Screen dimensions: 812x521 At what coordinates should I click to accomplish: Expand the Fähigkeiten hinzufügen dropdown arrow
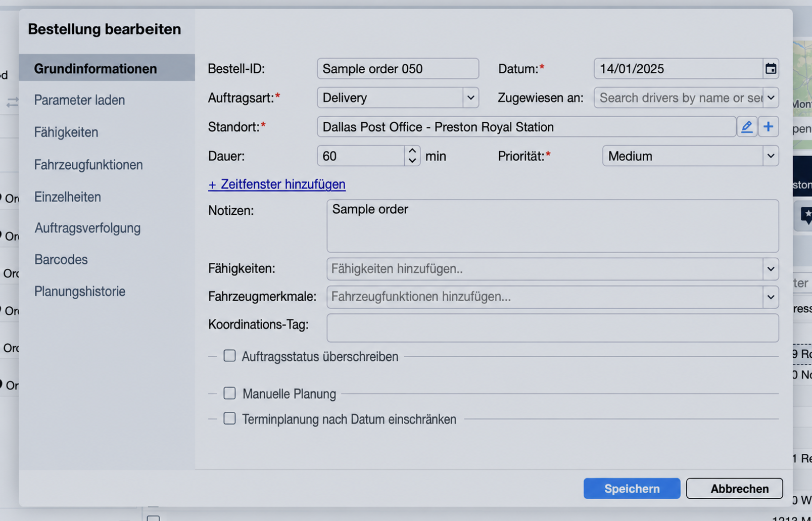(771, 269)
